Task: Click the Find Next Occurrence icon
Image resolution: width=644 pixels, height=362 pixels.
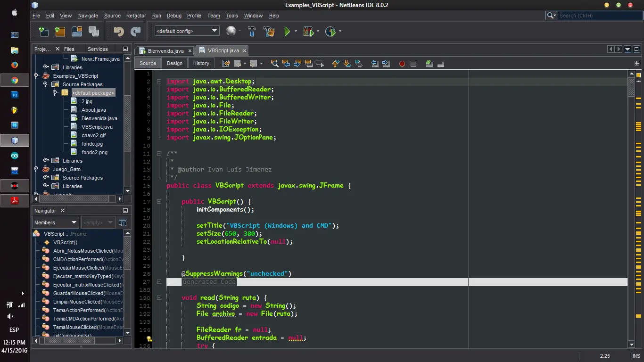Action: (x=297, y=63)
